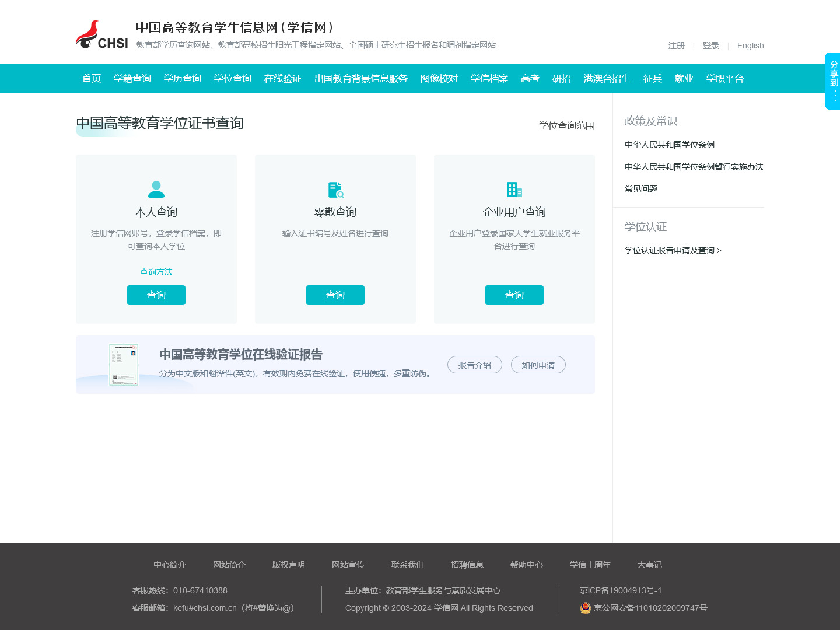Open 招聘信息 footer link

tap(467, 565)
